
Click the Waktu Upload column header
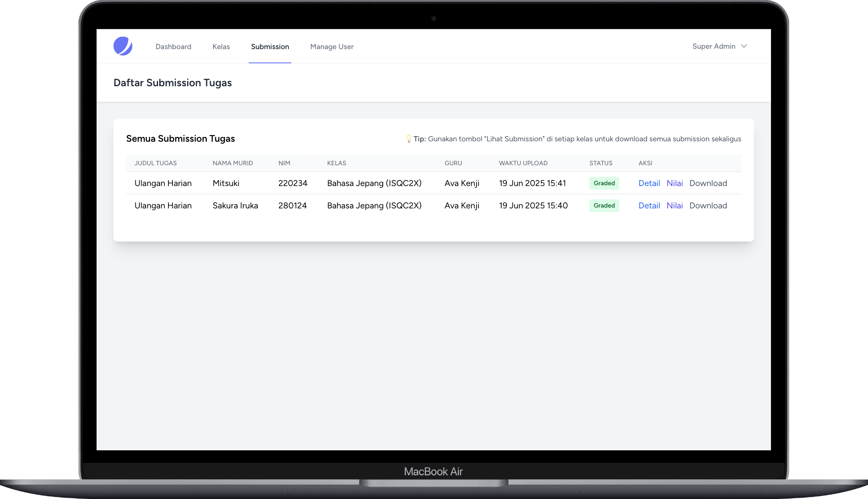(523, 163)
